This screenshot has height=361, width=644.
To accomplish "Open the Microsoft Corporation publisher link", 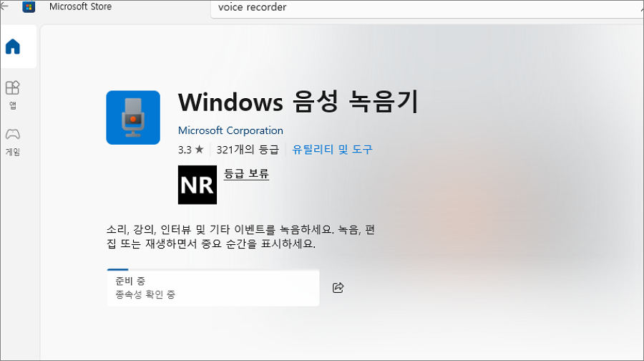I will click(x=230, y=130).
